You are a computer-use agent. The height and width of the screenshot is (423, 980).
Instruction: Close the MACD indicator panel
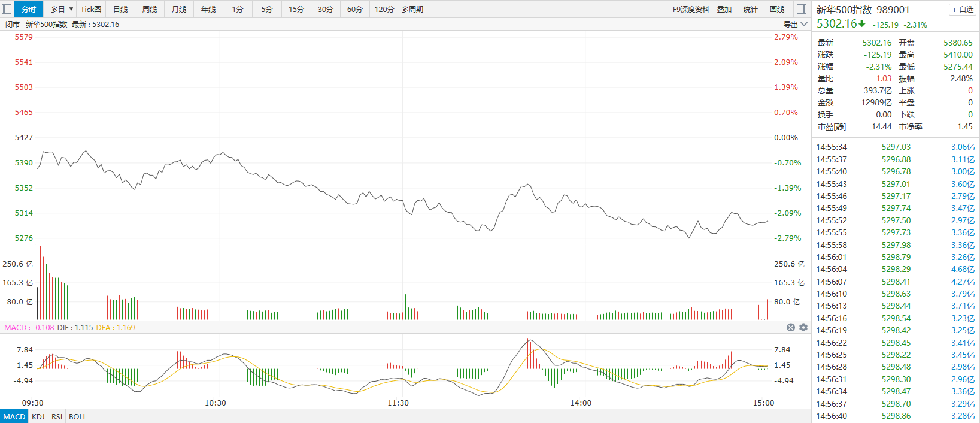coord(791,327)
